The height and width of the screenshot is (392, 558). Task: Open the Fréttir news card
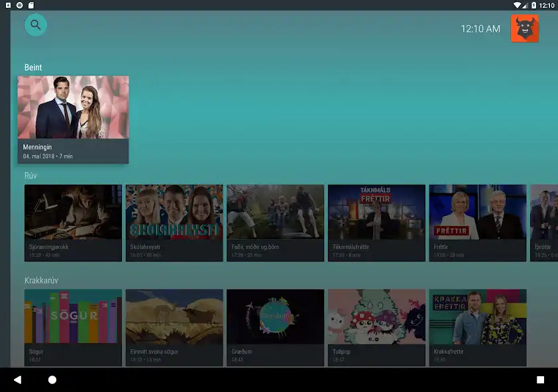click(x=478, y=223)
